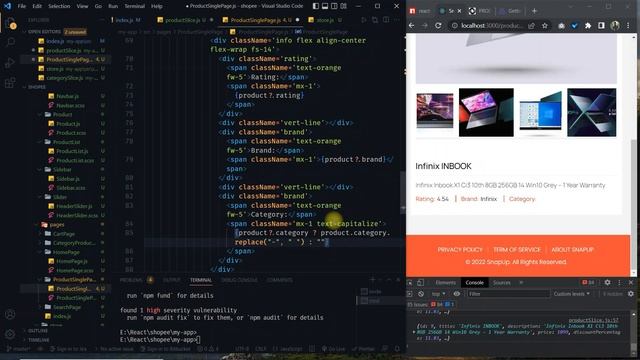640x360 pixels.
Task: Click the PRIVACY POLICY footer link
Action: click(x=460, y=249)
